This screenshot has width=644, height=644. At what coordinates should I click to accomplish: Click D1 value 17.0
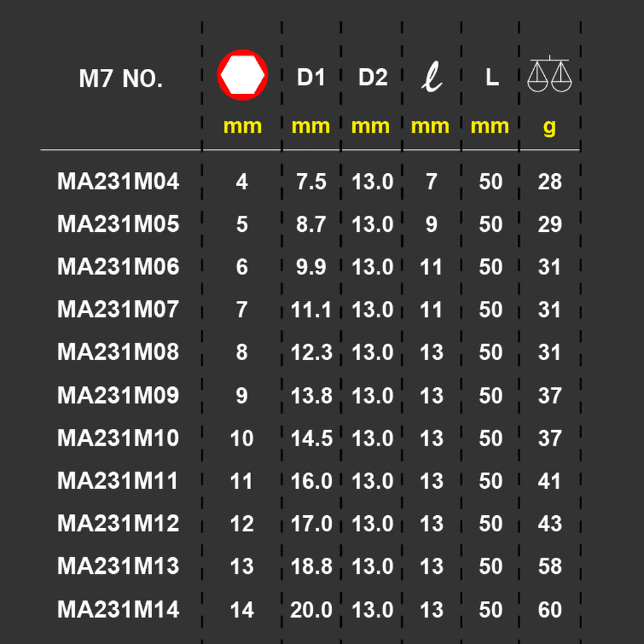click(x=311, y=524)
